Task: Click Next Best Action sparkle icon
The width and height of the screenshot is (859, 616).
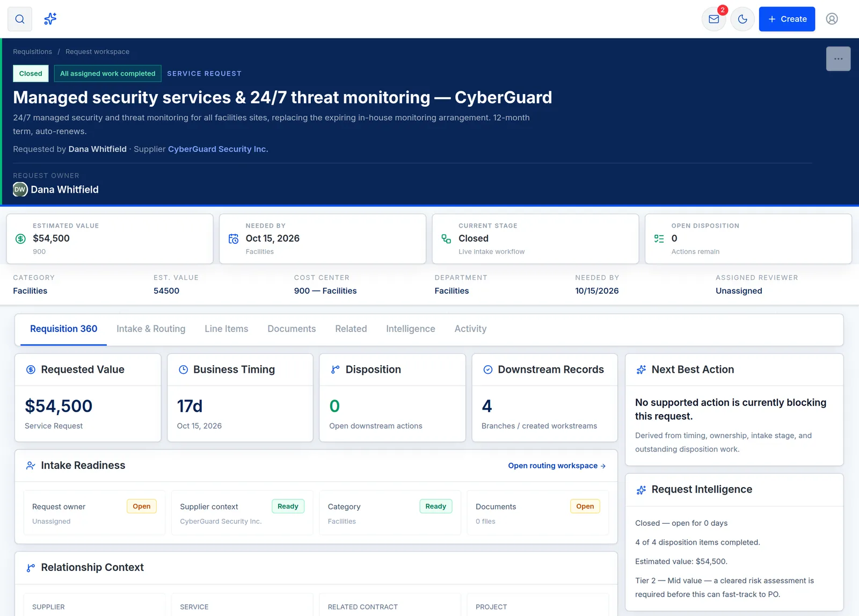Action: (x=641, y=369)
